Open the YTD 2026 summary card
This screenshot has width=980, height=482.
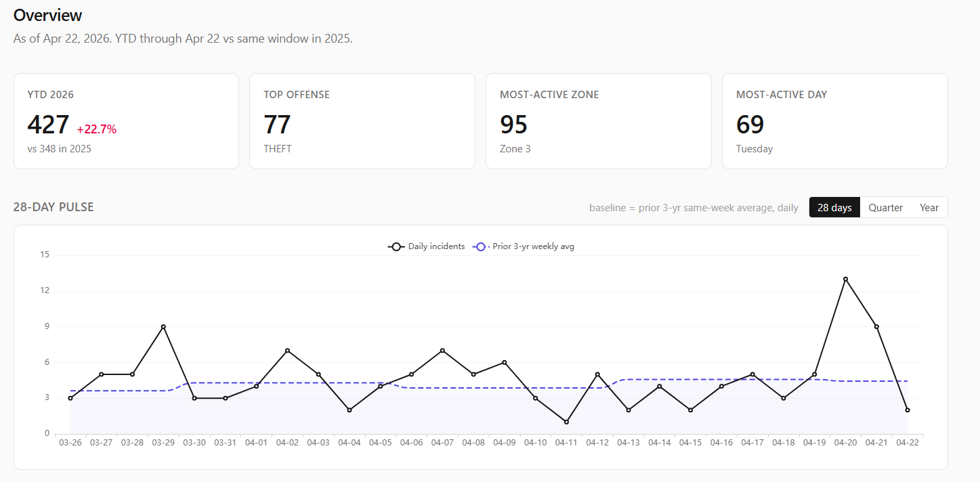pos(126,121)
